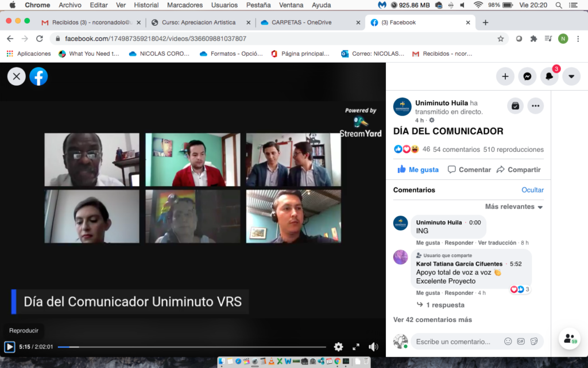Open Chrome media control icon
Image resolution: width=588 pixels, height=368 pixels.
pos(548,39)
